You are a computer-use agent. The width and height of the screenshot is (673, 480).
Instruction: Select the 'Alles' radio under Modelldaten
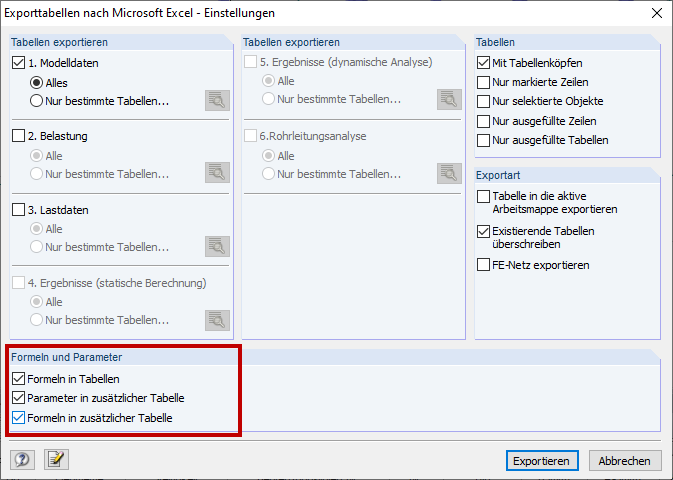click(38, 83)
